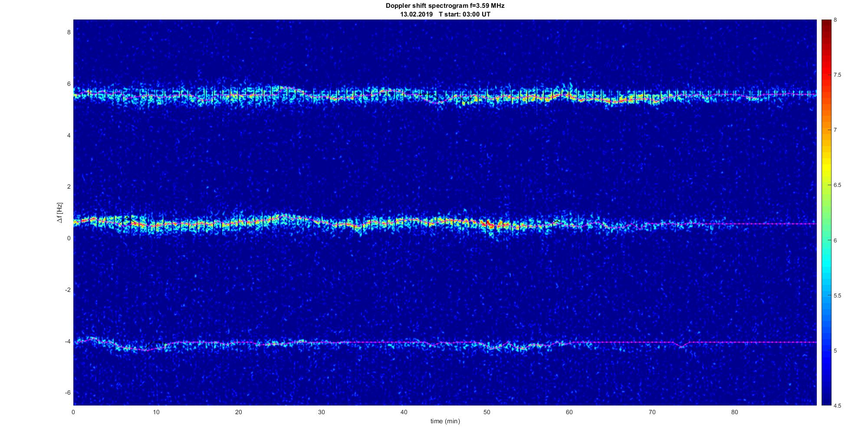Click the colorbar tick label "7.5"
This screenshot has width=868, height=435.
point(838,75)
